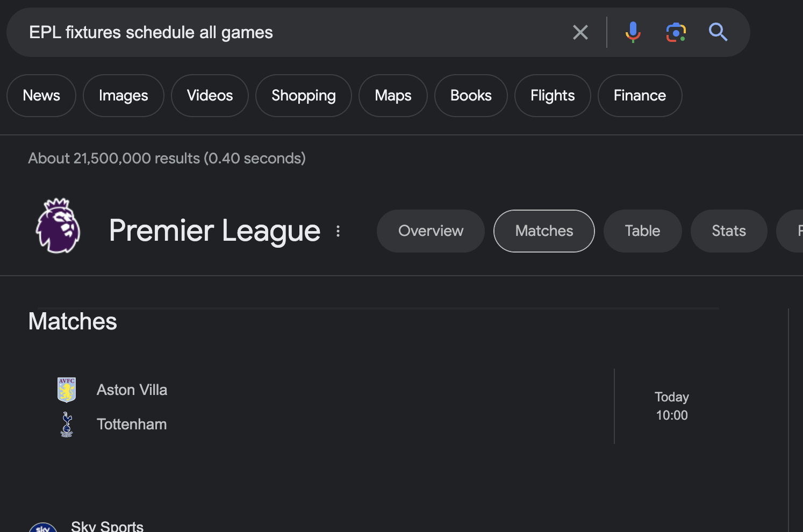Click the Aston Villa club crest

coord(67,390)
